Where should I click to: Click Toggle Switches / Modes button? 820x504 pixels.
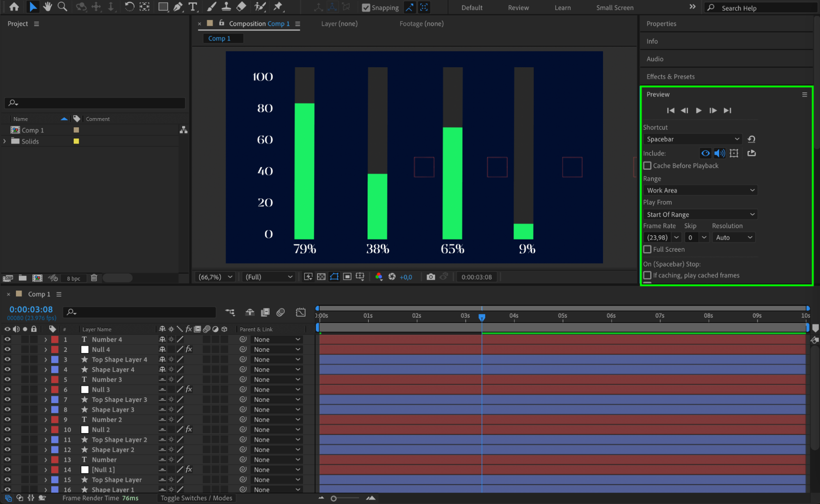196,498
